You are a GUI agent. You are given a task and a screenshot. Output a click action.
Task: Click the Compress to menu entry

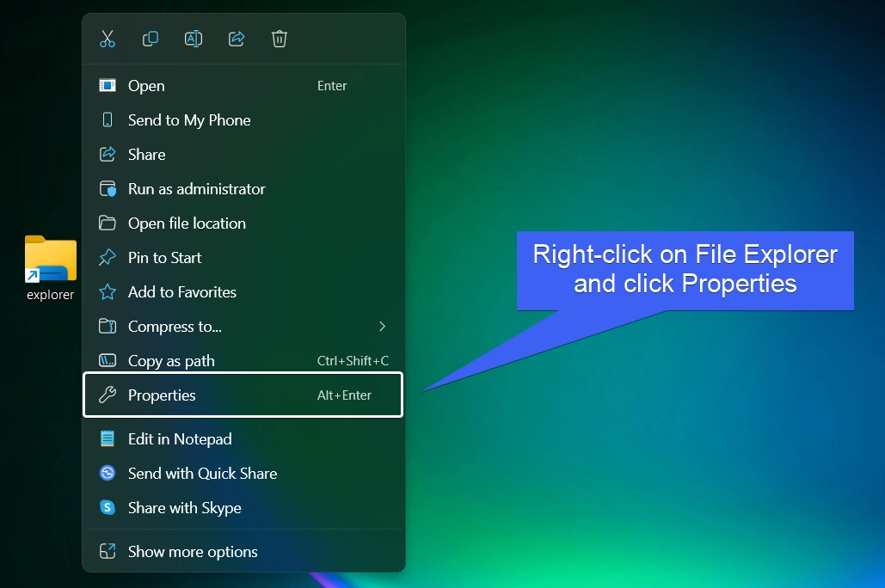244,327
